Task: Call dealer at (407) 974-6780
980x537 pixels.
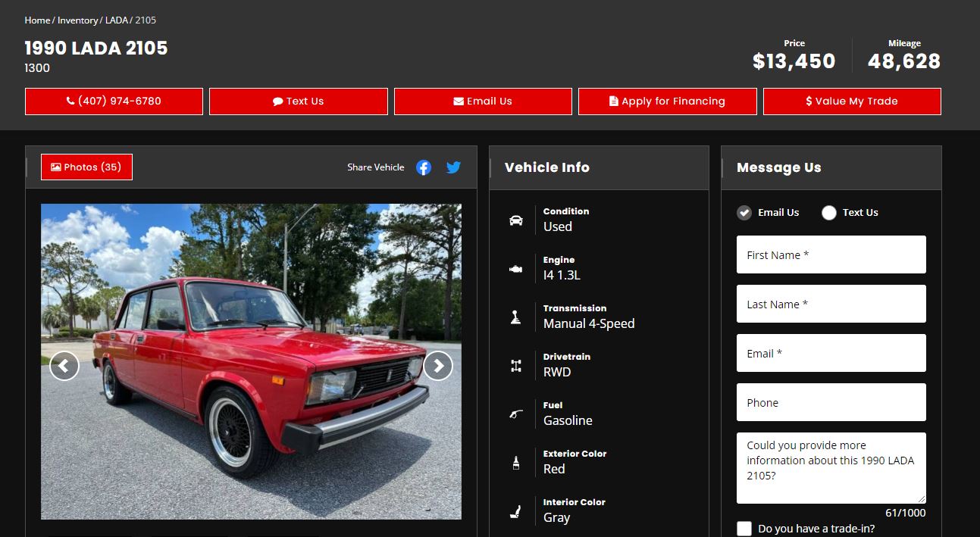Action: [114, 101]
